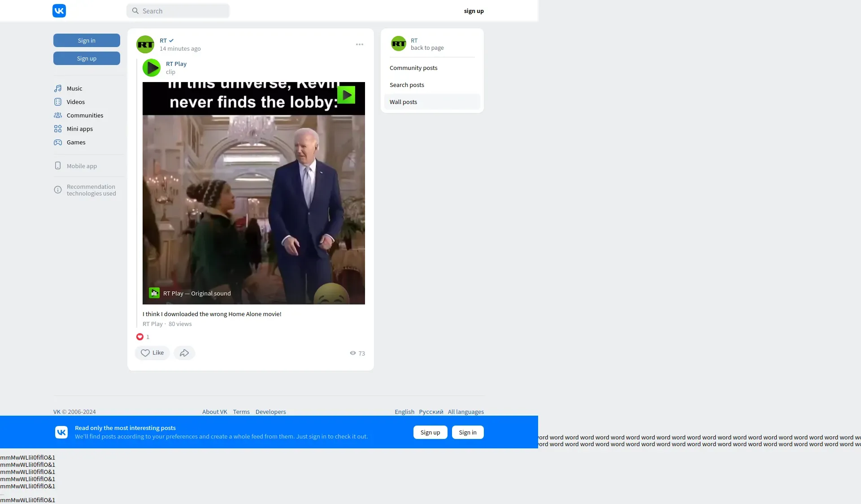The image size is (861, 504).
Task: Go to Communities in sidebar
Action: point(84,115)
